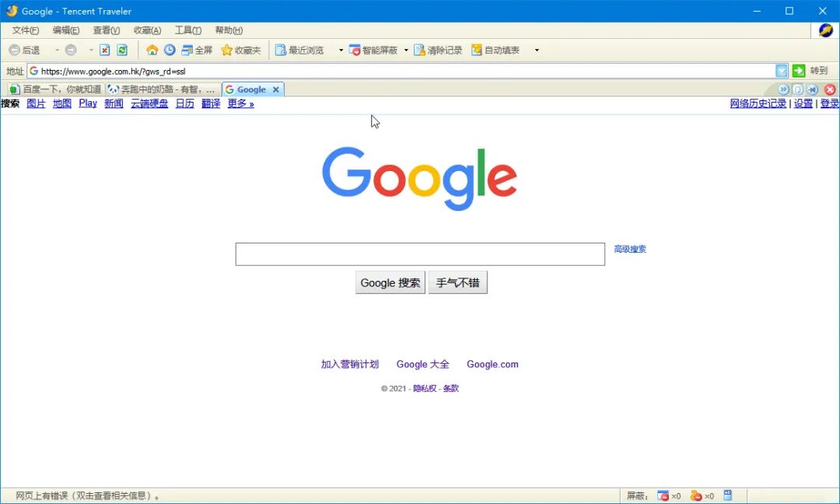
Task: Expand 更多 » link
Action: 240,103
